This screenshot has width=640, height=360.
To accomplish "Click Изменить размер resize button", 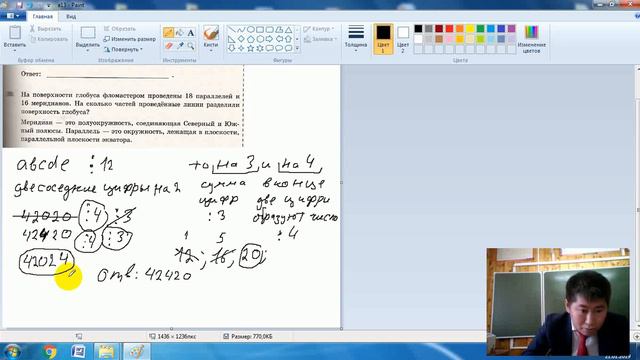I will tap(129, 39).
